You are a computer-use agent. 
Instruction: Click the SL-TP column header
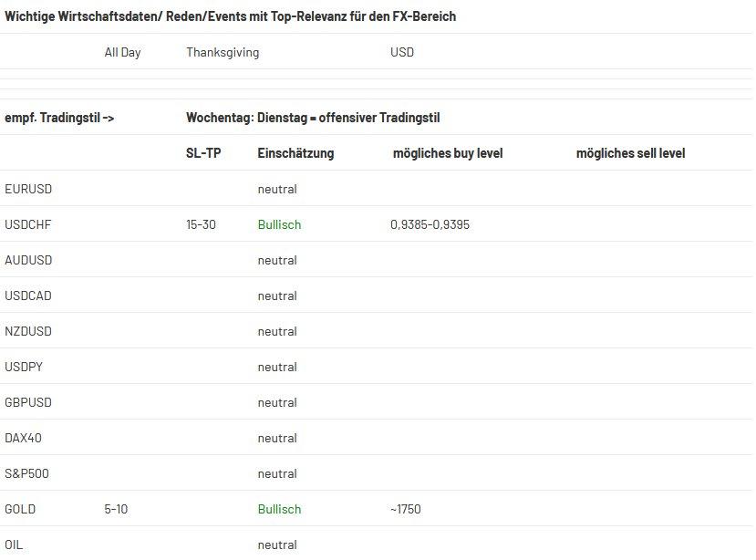203,153
